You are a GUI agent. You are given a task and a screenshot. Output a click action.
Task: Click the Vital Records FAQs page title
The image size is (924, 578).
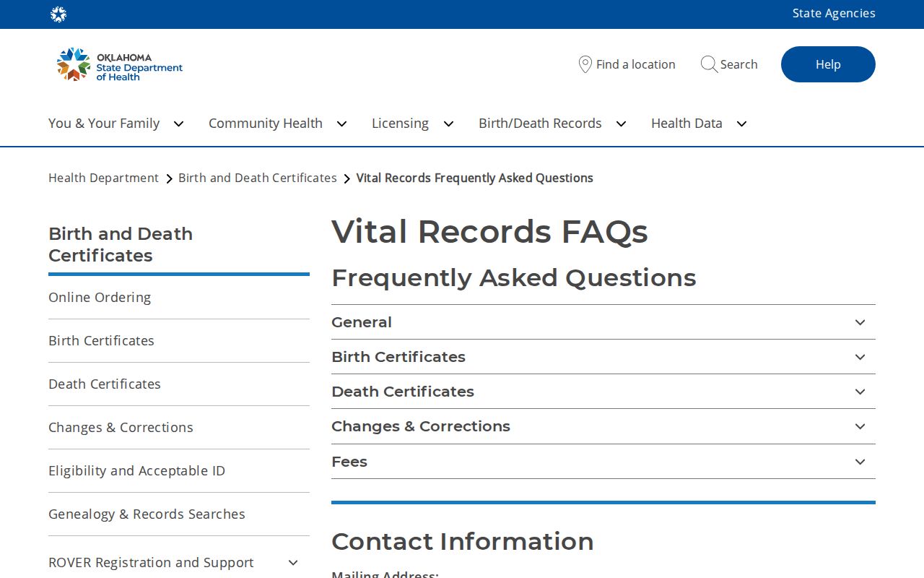pos(489,232)
